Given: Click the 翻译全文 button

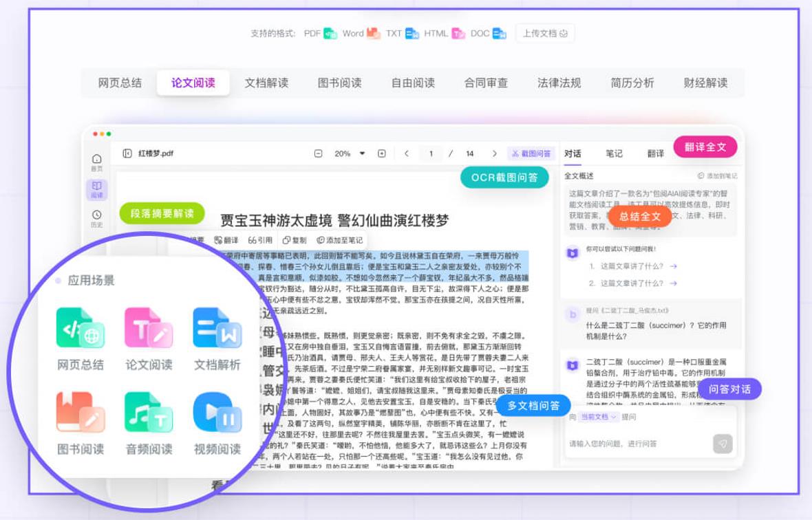Looking at the screenshot, I should pyautogui.click(x=705, y=147).
